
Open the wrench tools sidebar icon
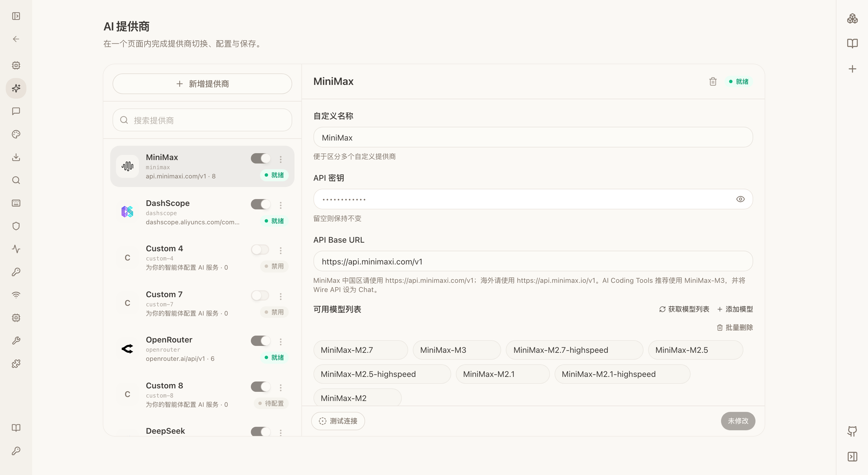click(x=16, y=341)
